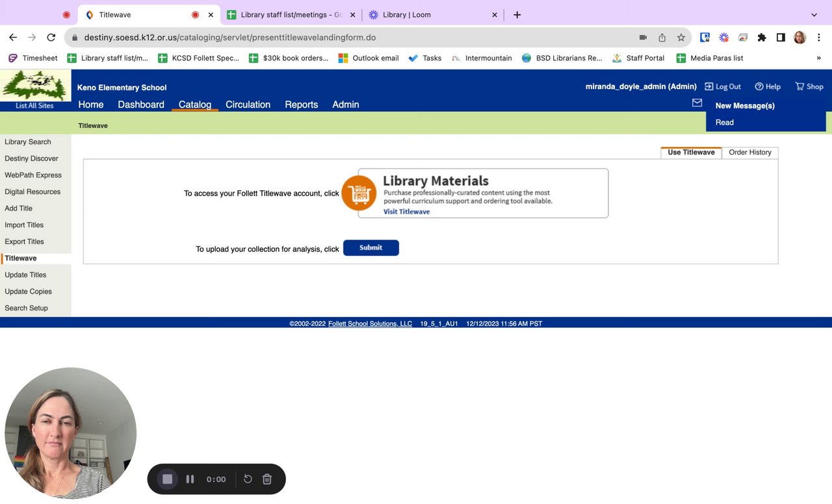Open the Timesheet bookmark

coord(33,58)
